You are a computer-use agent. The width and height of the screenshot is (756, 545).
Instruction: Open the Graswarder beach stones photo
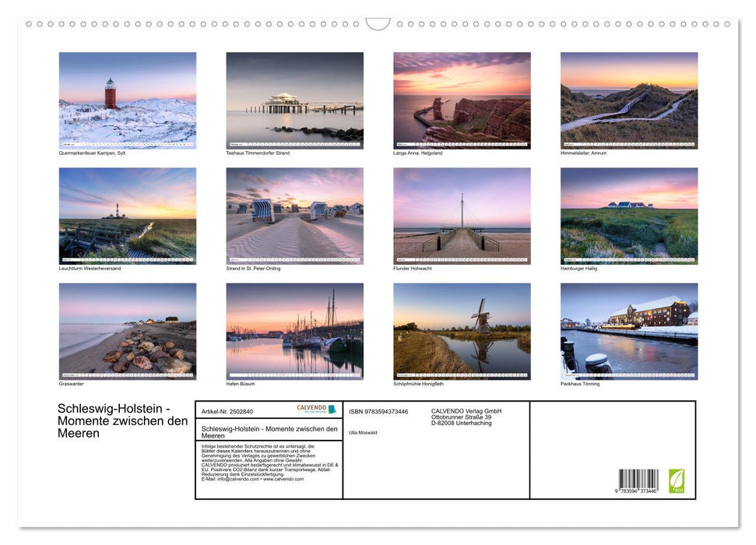127,332
